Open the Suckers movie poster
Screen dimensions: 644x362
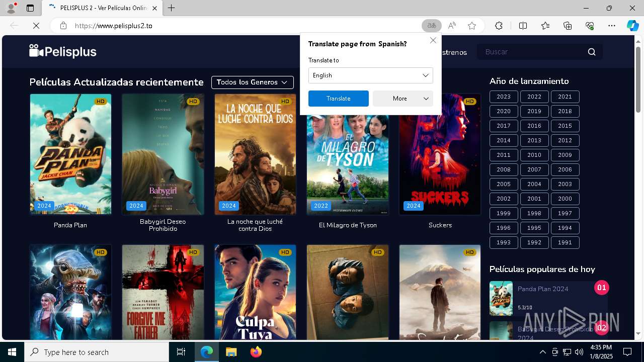(440, 154)
